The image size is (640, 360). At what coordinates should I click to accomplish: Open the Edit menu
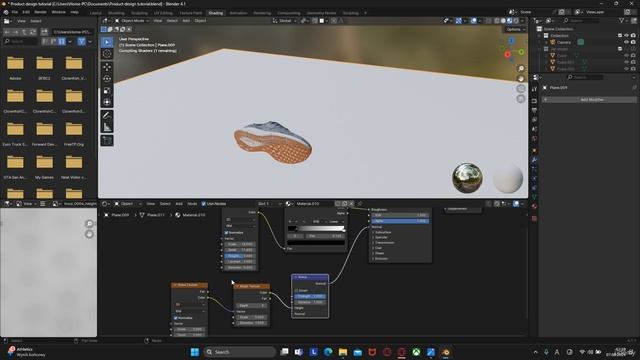[26, 12]
